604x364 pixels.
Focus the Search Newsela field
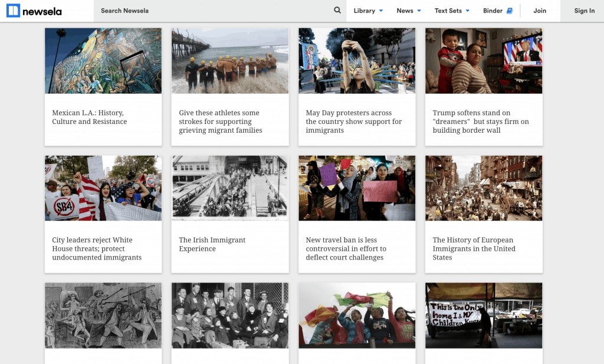(x=220, y=11)
